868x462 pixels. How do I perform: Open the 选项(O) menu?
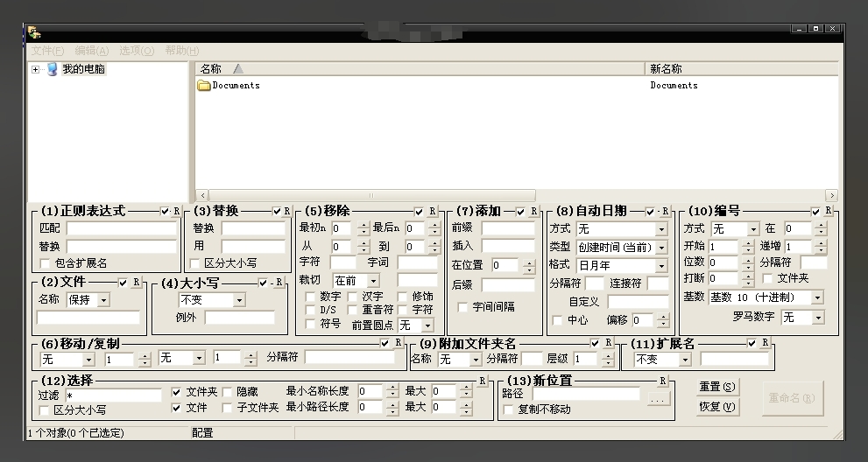(x=137, y=51)
